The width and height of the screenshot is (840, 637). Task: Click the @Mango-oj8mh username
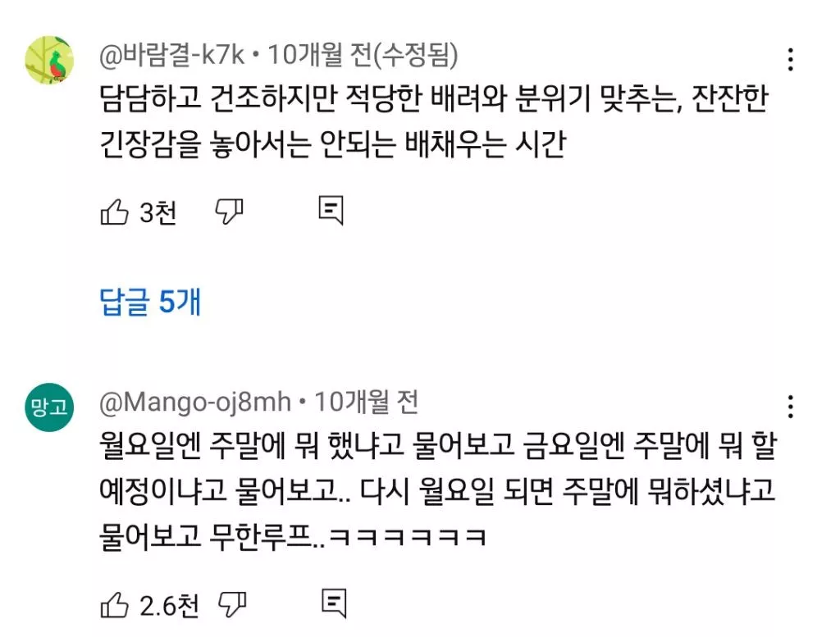pos(194,403)
